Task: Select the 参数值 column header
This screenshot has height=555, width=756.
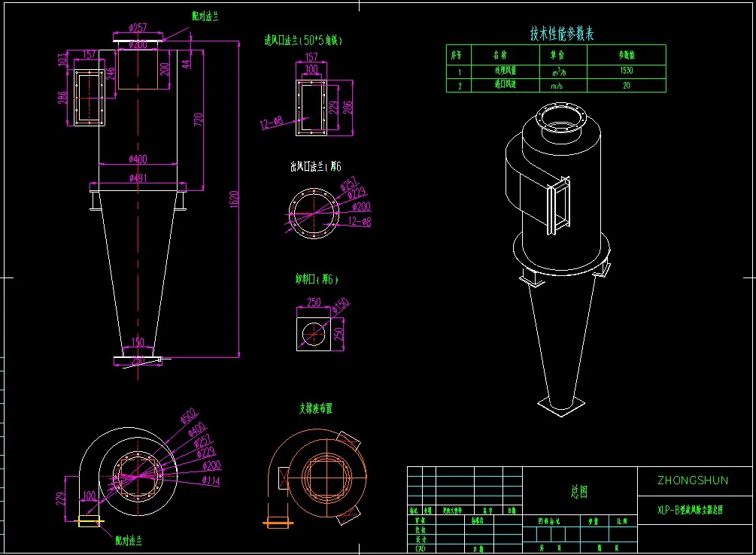Action: [626, 54]
